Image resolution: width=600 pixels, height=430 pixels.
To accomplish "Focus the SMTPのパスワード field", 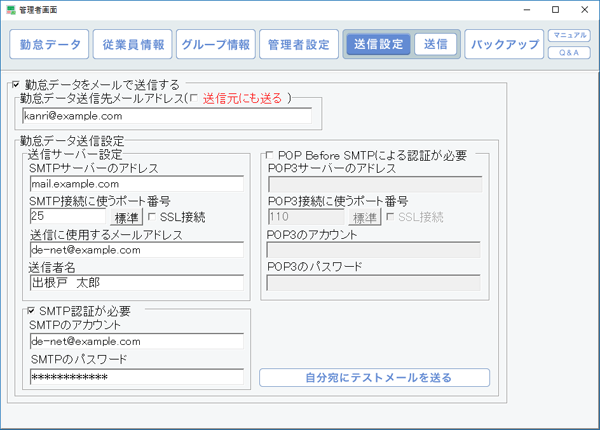I will [x=136, y=376].
